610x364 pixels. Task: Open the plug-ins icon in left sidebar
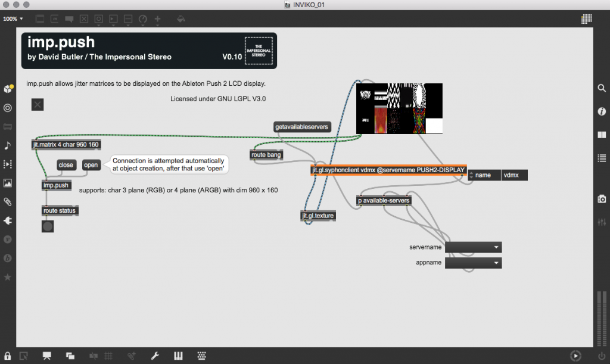pyautogui.click(x=7, y=220)
